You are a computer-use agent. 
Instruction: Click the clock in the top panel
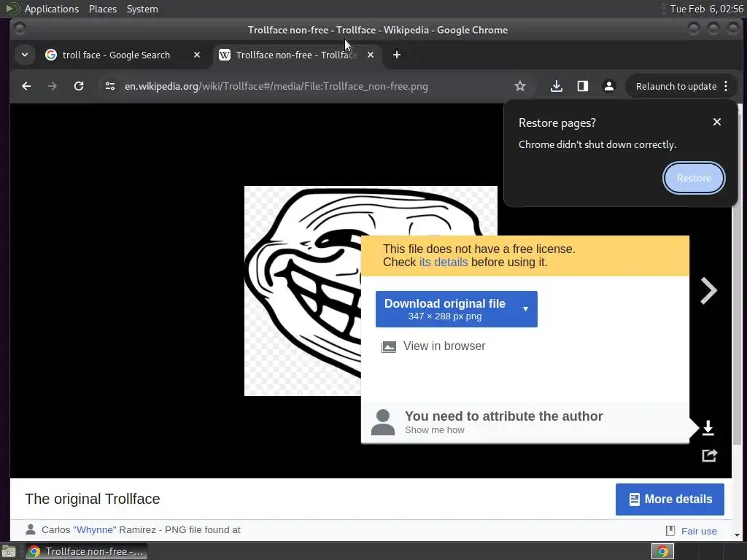coord(706,9)
